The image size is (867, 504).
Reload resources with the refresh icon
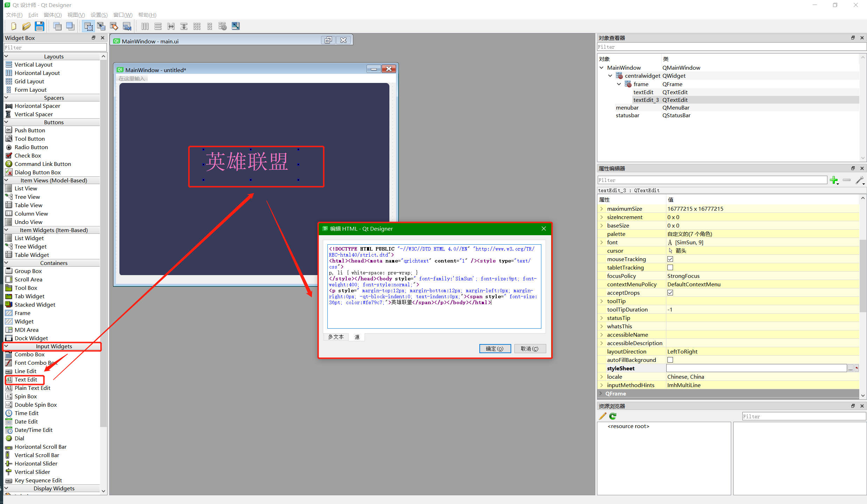click(612, 416)
